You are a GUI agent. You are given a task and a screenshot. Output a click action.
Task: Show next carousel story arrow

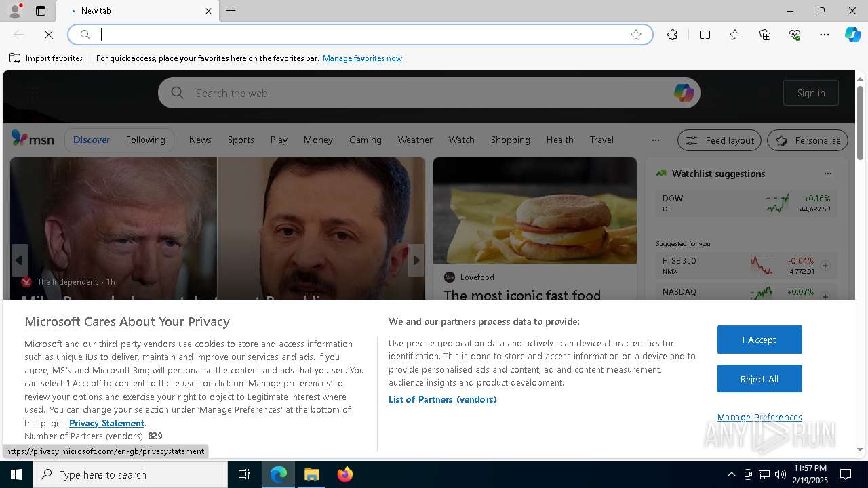point(416,260)
